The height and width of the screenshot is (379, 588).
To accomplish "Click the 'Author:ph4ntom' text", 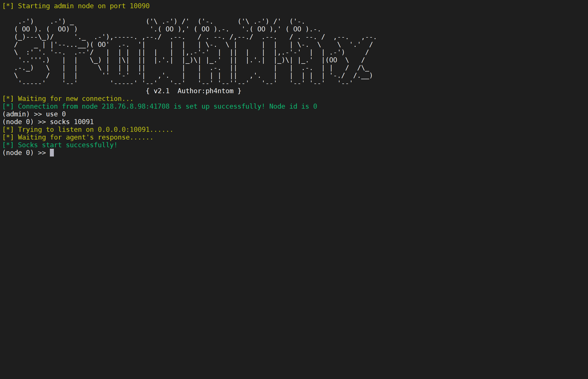I will [x=205, y=91].
